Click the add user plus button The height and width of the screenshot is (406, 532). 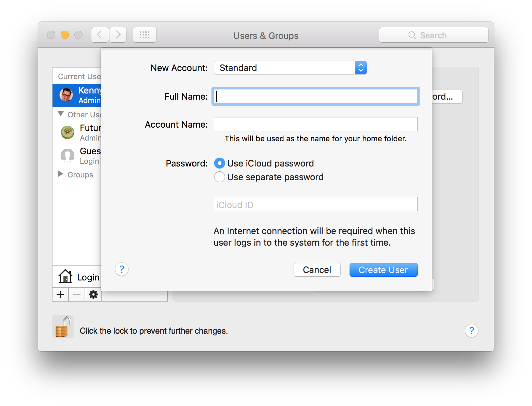pyautogui.click(x=60, y=294)
